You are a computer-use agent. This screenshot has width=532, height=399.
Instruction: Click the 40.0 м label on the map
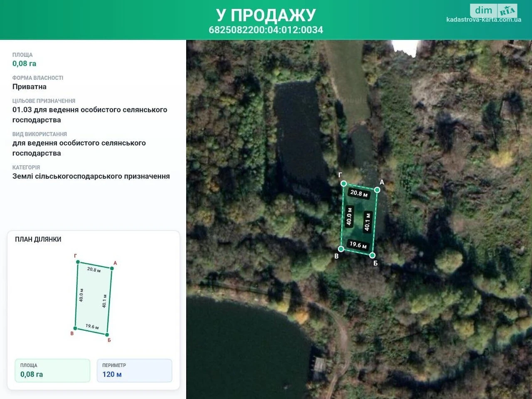[x=349, y=216]
